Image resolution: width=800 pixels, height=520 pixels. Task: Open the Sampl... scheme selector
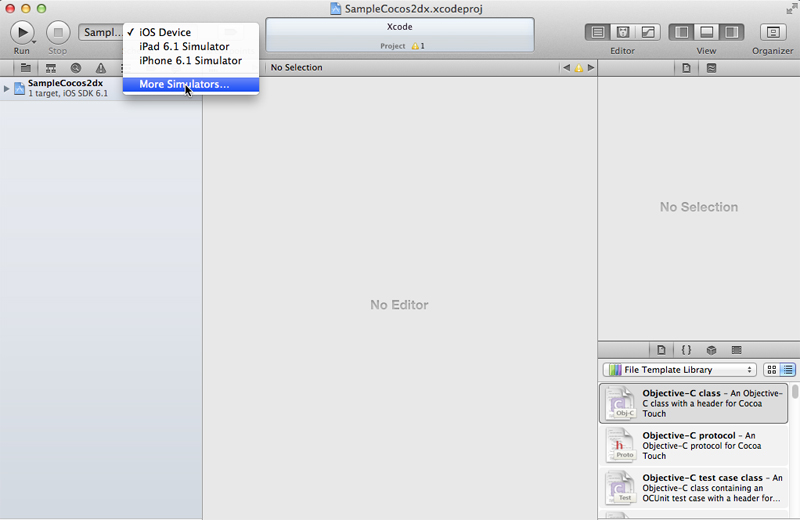point(101,32)
